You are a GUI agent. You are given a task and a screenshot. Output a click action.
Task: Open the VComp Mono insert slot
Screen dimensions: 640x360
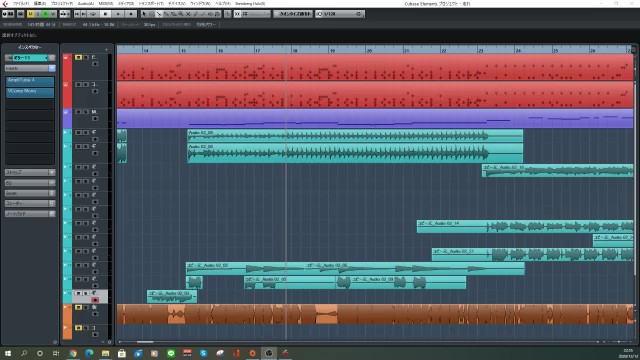(x=29, y=92)
